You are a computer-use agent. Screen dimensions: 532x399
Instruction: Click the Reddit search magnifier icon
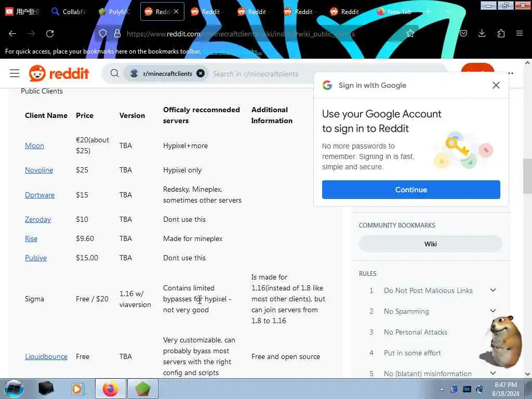pyautogui.click(x=115, y=73)
